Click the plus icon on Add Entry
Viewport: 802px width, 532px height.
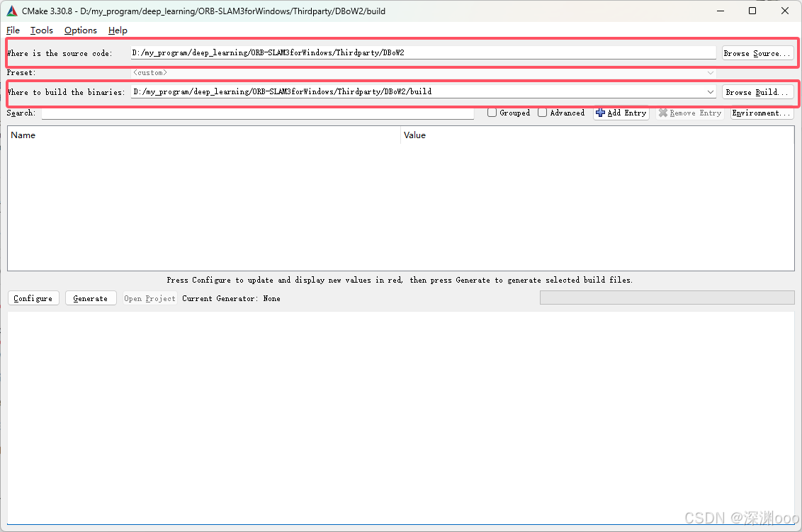click(x=601, y=113)
